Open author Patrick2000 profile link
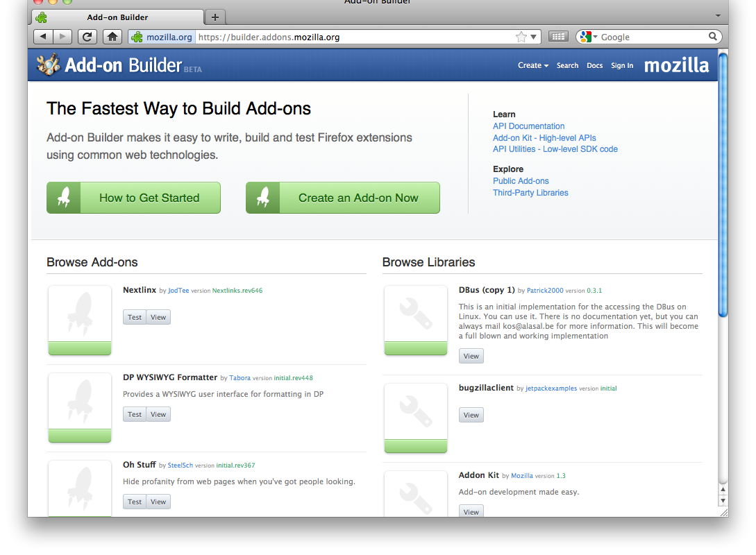This screenshot has width=756, height=555. (x=545, y=291)
